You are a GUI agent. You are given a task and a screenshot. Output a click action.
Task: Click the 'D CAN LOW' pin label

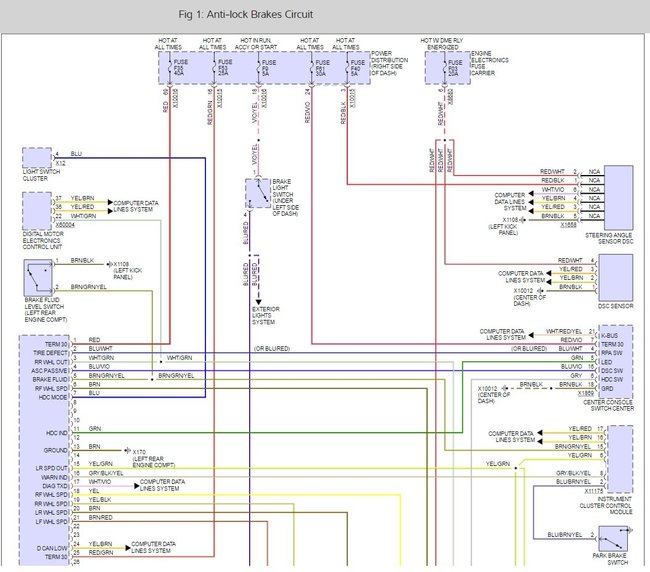click(52, 548)
